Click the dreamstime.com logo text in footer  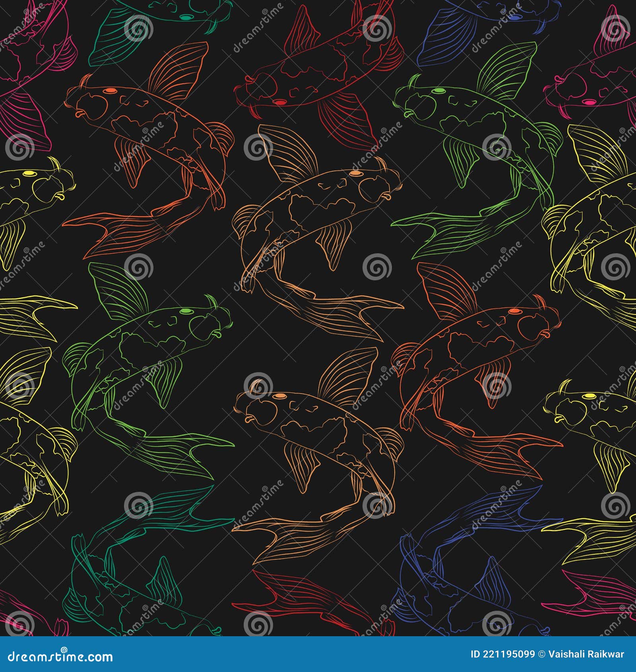[x=60, y=656]
